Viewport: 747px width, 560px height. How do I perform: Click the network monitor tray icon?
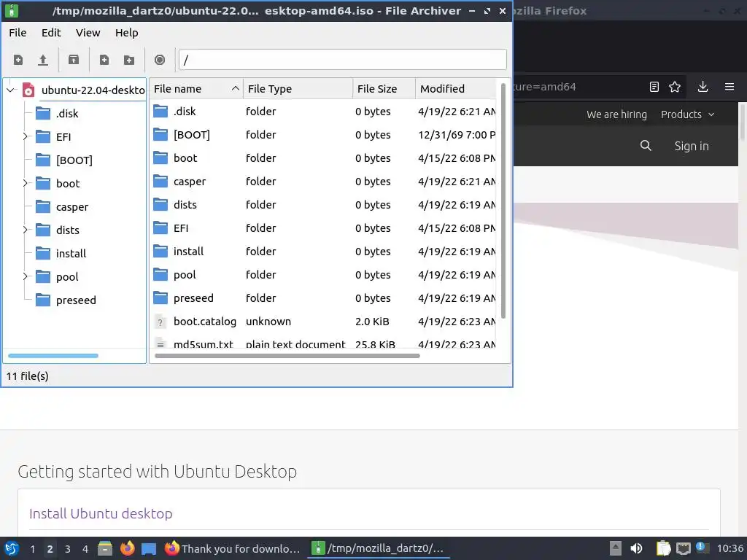(683, 548)
